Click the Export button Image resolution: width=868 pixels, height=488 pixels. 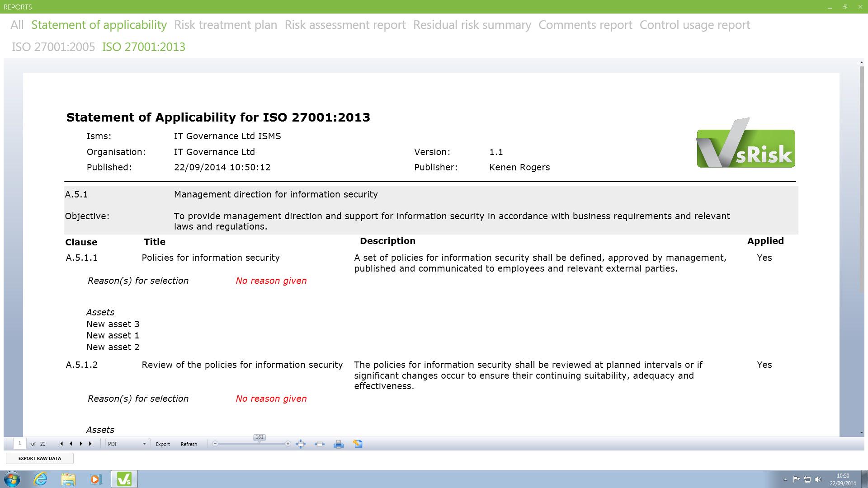tap(163, 444)
